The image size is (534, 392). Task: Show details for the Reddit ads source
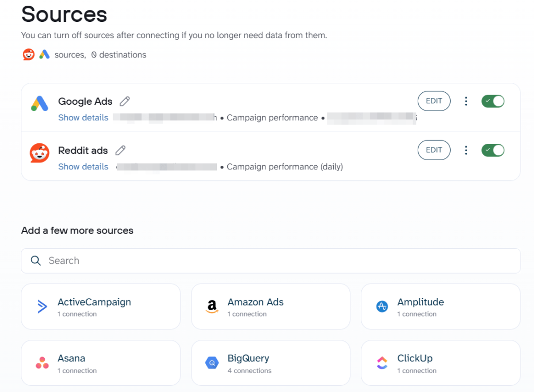click(x=83, y=166)
